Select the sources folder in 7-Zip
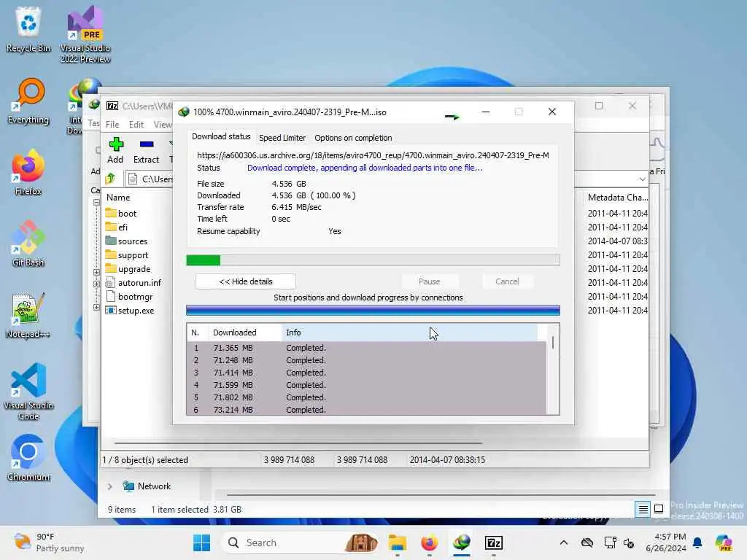This screenshot has width=747, height=560. tap(133, 241)
